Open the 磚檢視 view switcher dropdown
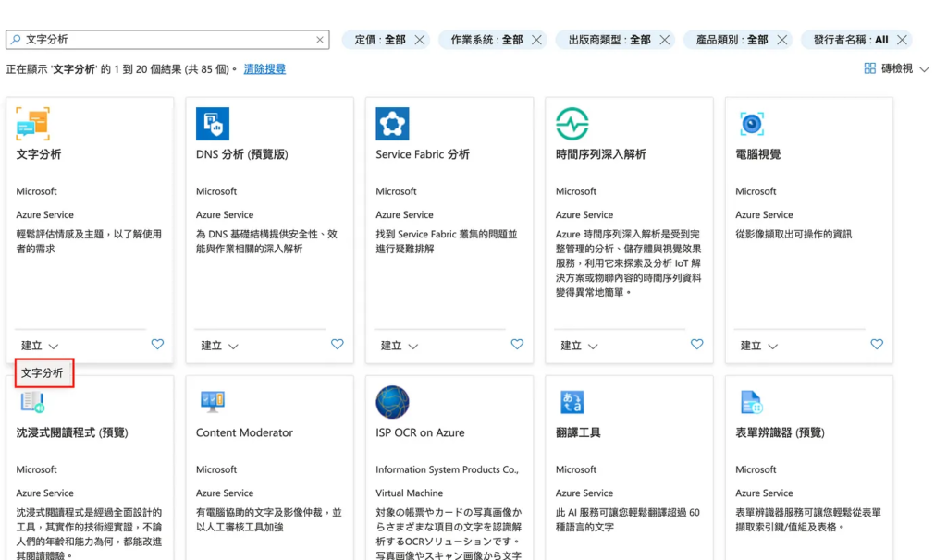947x560 pixels. pos(896,68)
